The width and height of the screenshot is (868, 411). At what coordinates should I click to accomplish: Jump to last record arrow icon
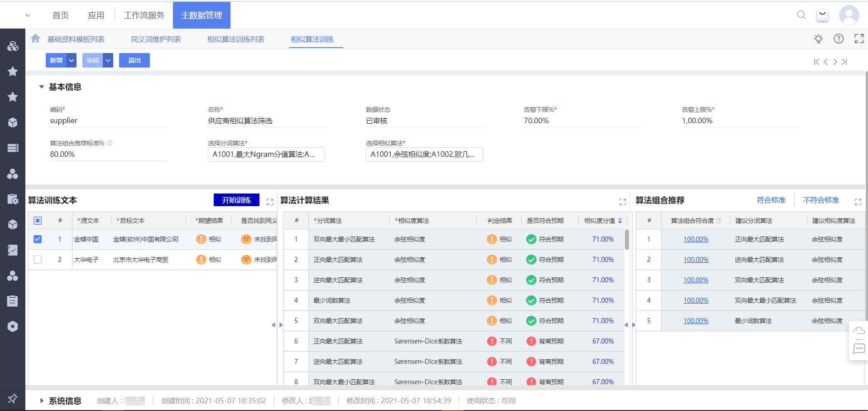844,62
